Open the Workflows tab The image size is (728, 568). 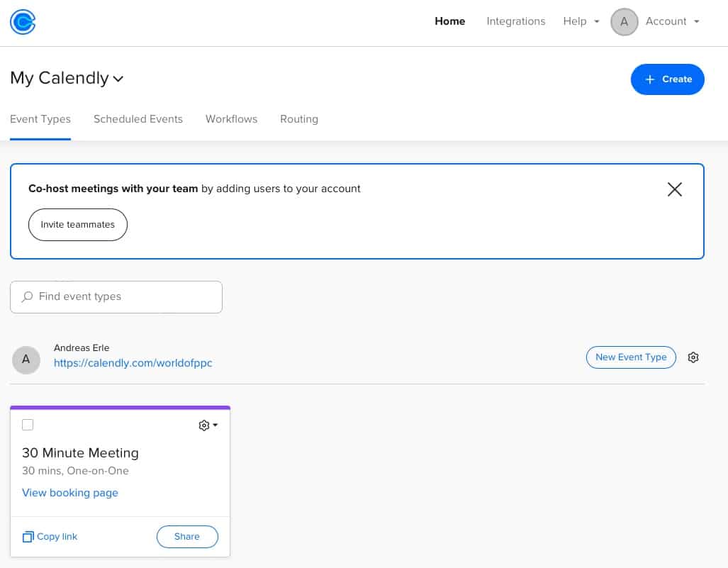tap(231, 119)
